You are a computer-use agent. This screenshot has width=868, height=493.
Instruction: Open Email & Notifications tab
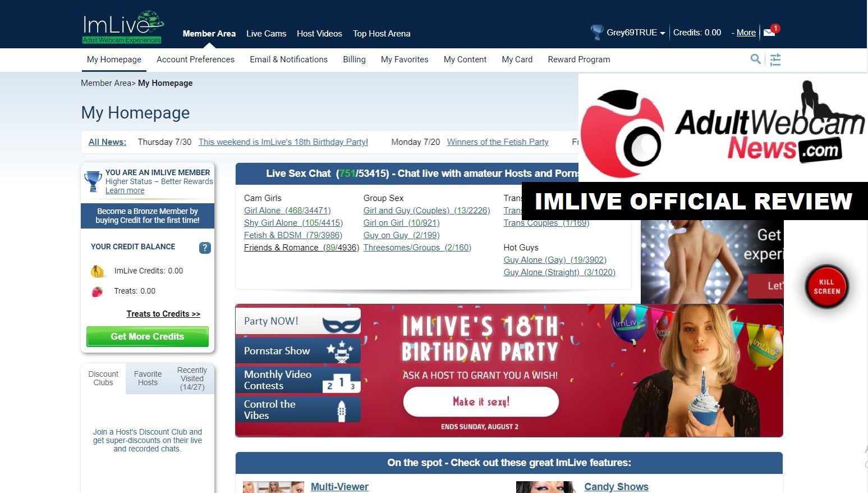tap(288, 60)
